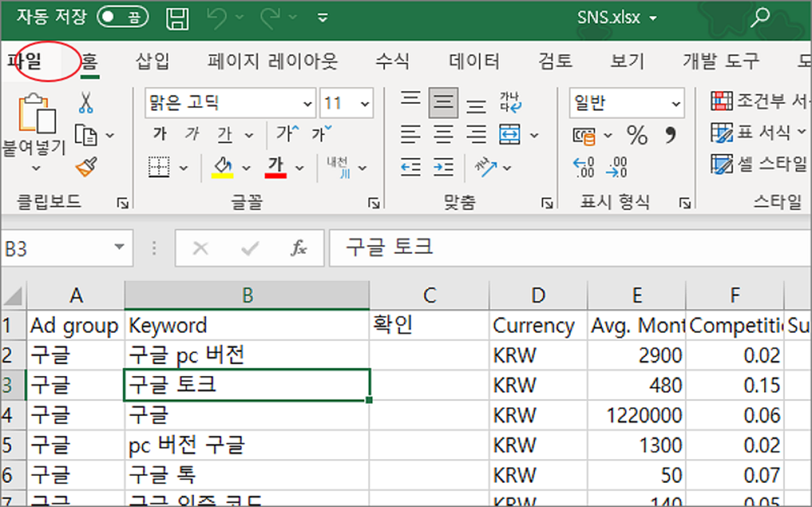Click Decrease Indent icon

pyautogui.click(x=411, y=167)
